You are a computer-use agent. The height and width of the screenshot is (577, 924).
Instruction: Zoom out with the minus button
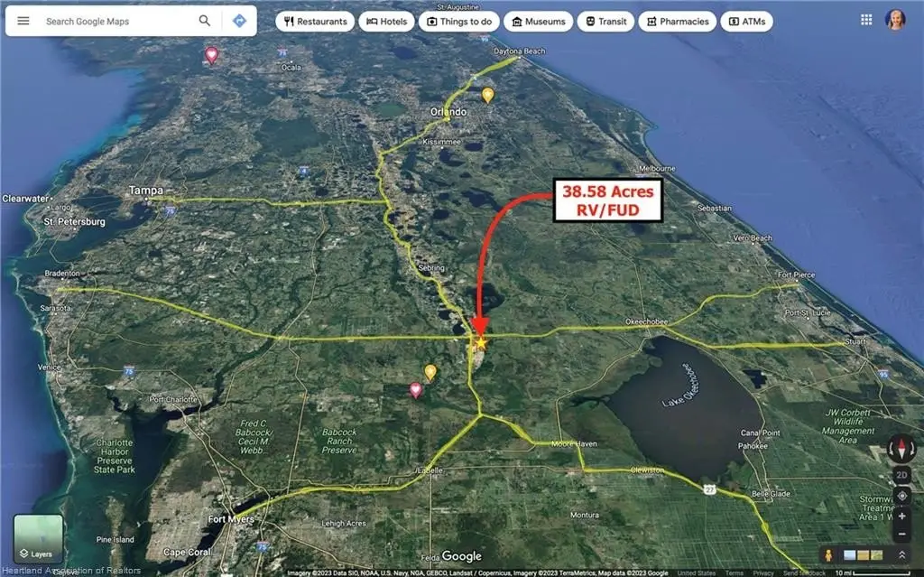click(x=901, y=535)
